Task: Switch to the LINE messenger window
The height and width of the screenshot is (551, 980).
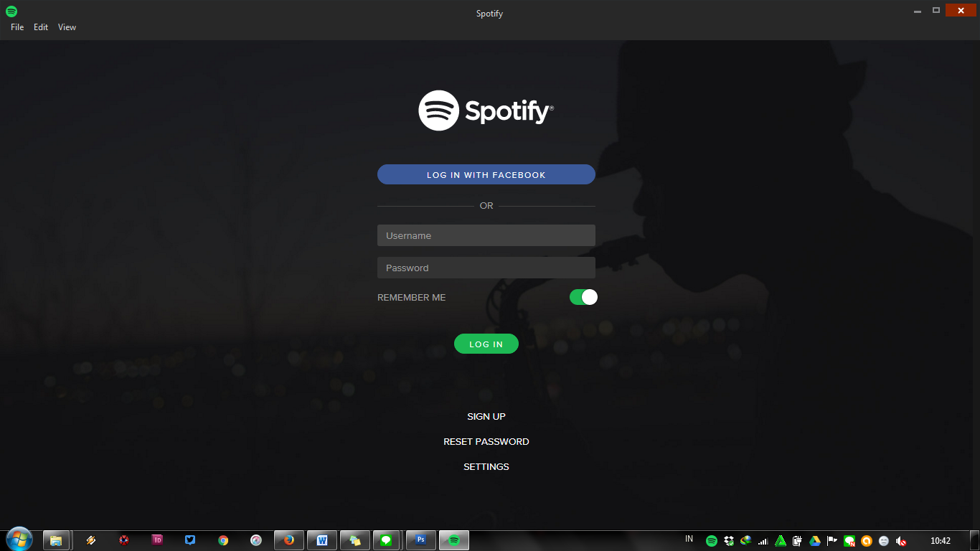Action: [x=387, y=540]
